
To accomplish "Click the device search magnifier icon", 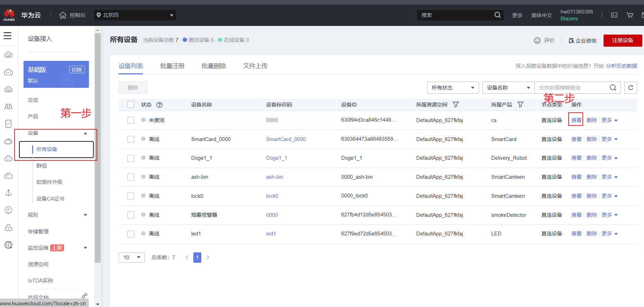I will (x=613, y=87).
